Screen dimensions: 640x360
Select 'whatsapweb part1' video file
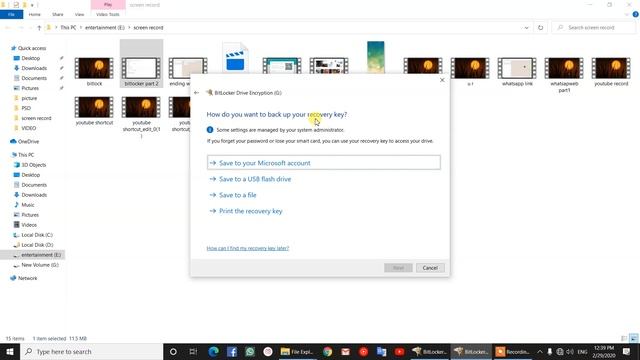(564, 74)
